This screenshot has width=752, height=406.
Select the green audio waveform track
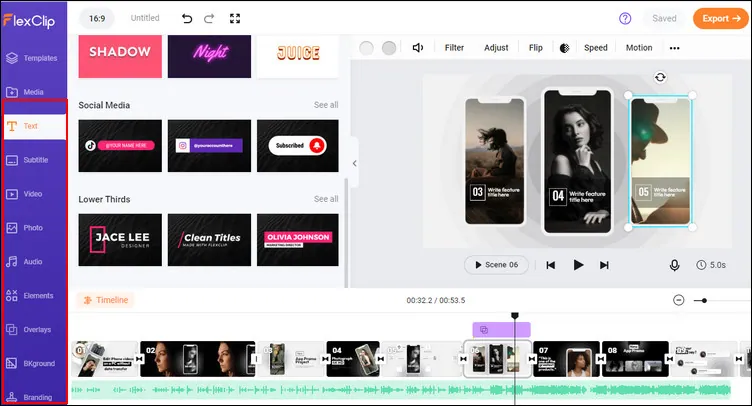[x=400, y=390]
